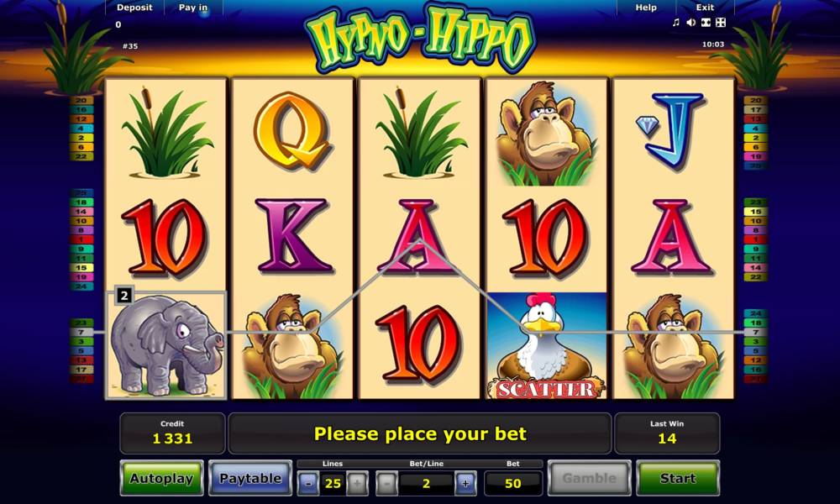Click the diamond J symbol on reel five
The image size is (840, 504).
pyautogui.click(x=673, y=132)
